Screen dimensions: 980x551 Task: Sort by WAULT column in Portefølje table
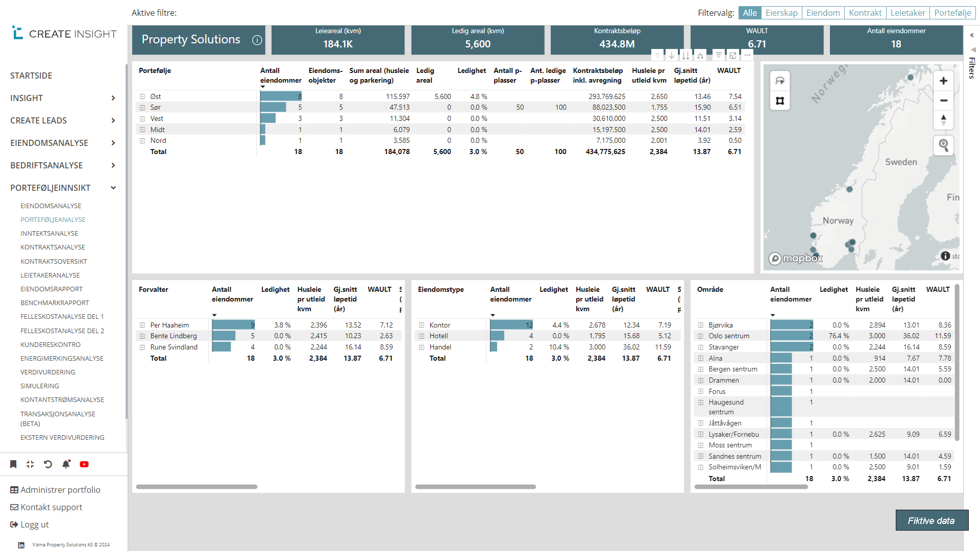point(729,71)
